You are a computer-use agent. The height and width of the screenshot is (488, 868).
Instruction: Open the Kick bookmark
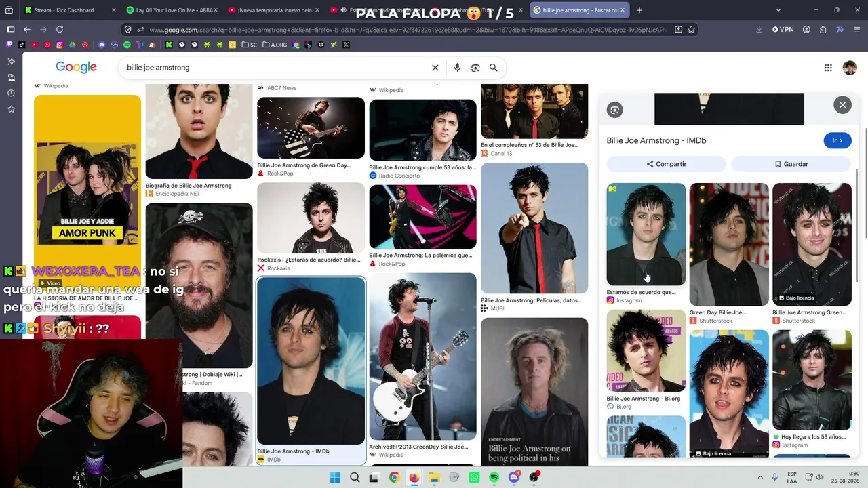click(x=169, y=45)
